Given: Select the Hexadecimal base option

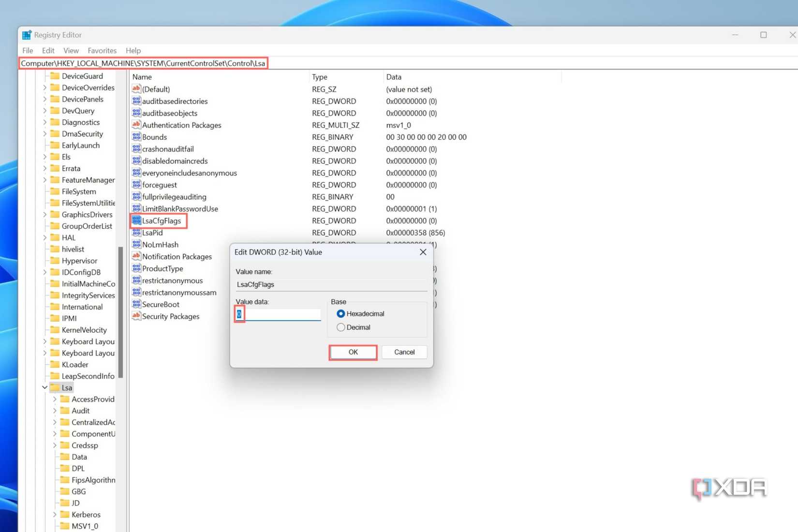Looking at the screenshot, I should (x=341, y=313).
